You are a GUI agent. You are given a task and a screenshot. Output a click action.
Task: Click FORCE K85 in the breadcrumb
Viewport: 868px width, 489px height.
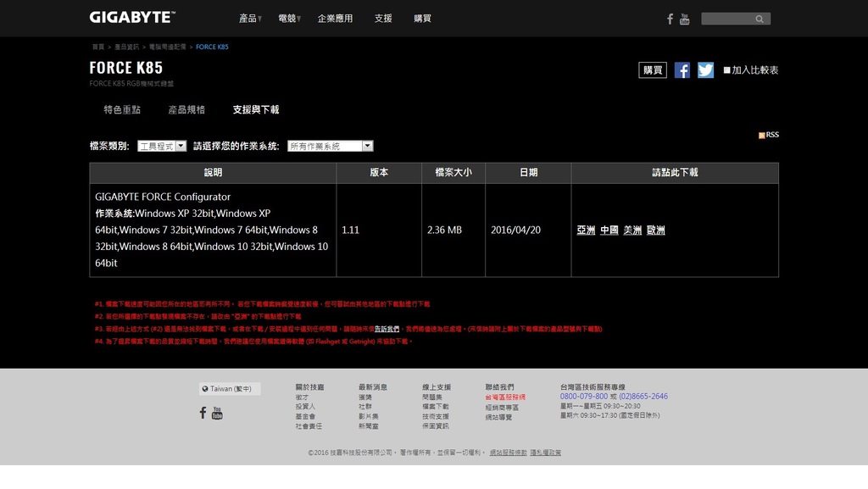point(212,47)
